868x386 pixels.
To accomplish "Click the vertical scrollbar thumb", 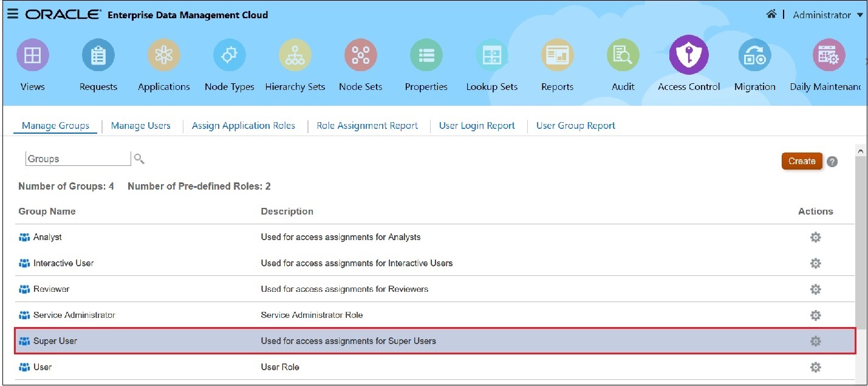I will click(861, 242).
